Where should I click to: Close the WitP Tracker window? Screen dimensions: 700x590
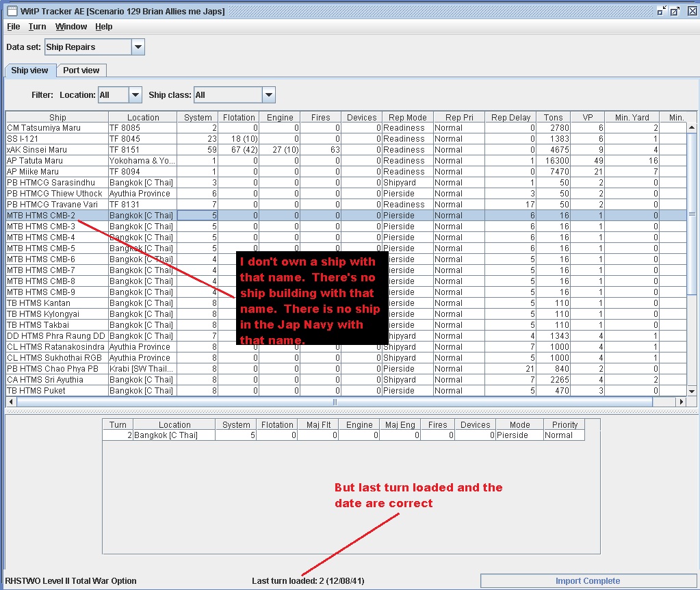click(692, 11)
